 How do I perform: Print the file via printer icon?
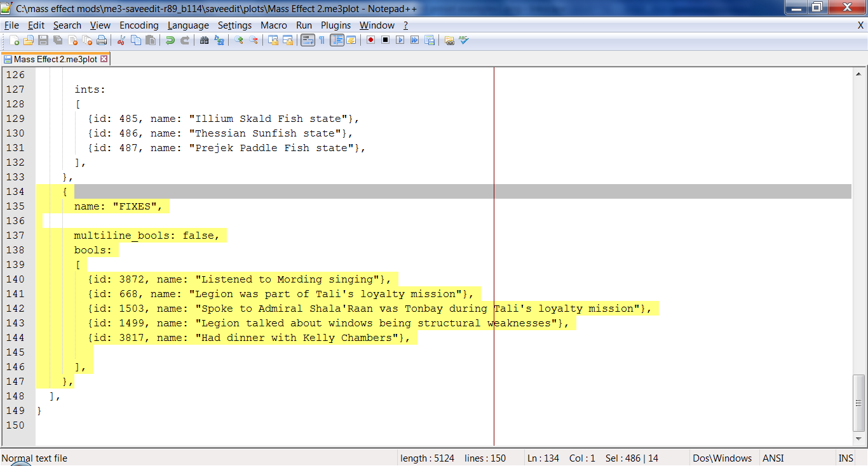click(102, 40)
